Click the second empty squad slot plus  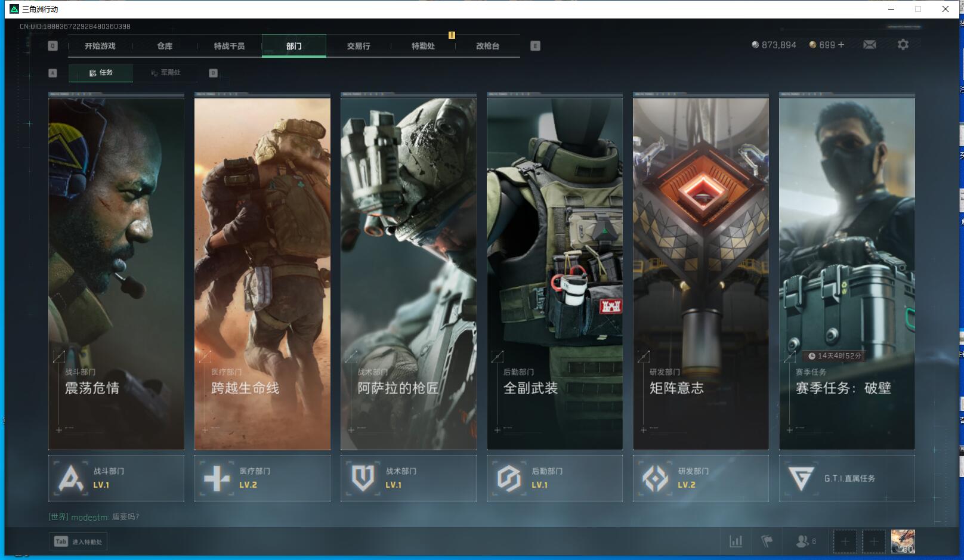tap(874, 542)
